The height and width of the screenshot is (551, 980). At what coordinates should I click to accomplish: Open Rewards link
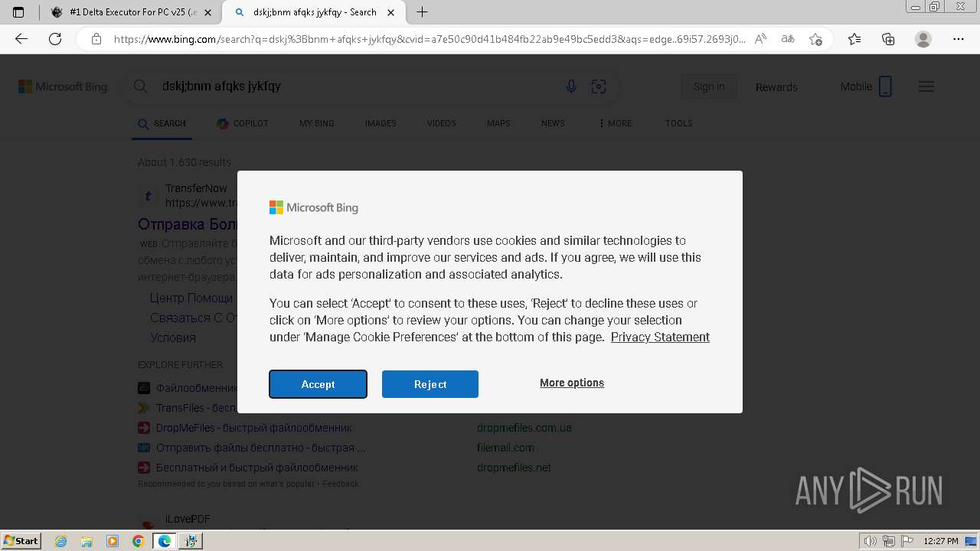[776, 86]
